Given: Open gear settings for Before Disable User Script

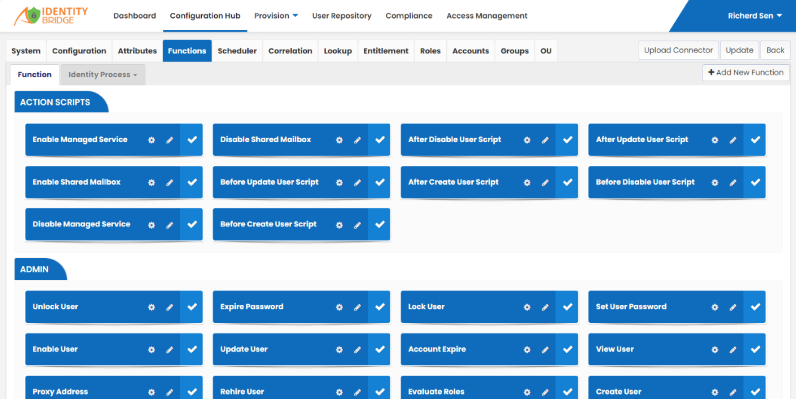Looking at the screenshot, I should click(715, 183).
